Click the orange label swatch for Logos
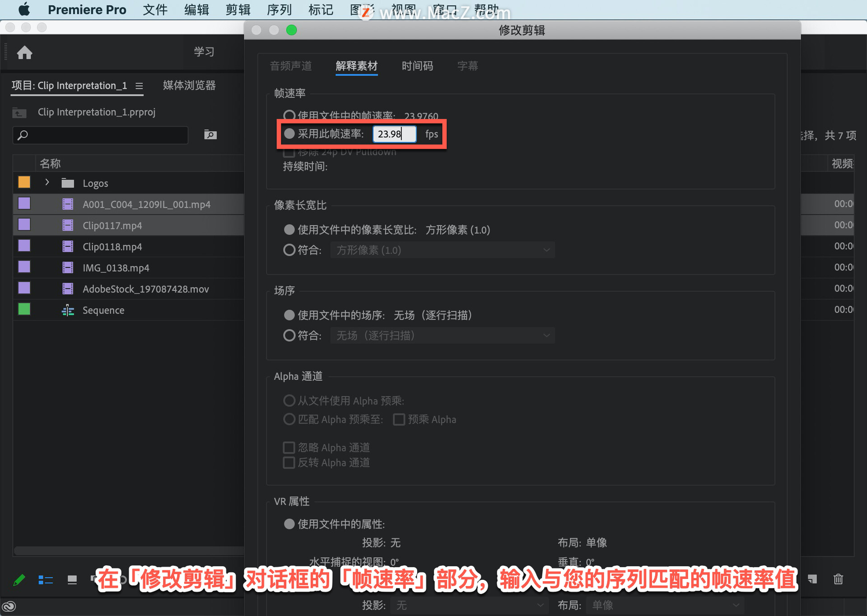Image resolution: width=867 pixels, height=616 pixels. click(24, 182)
